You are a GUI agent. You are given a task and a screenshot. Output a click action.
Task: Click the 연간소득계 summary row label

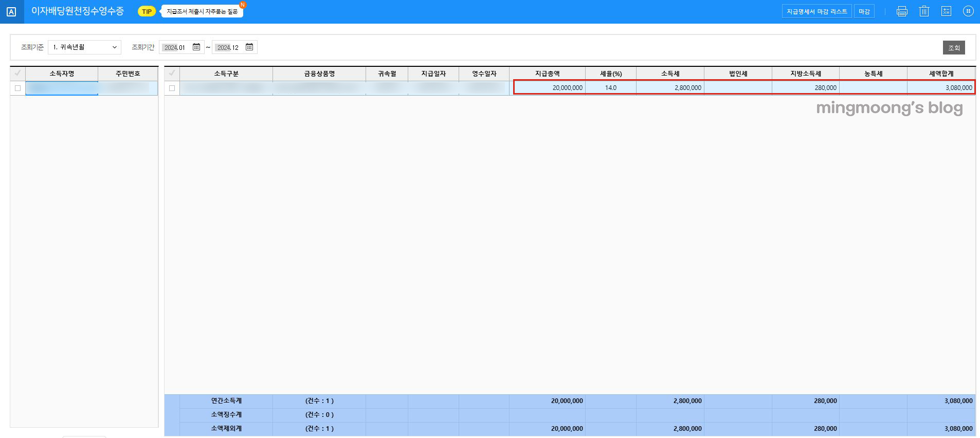click(x=226, y=401)
